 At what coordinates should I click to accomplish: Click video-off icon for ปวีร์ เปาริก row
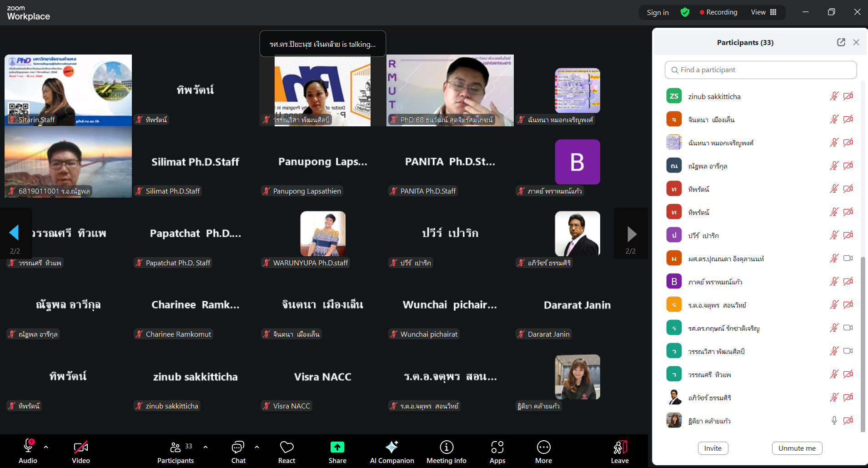(x=848, y=235)
